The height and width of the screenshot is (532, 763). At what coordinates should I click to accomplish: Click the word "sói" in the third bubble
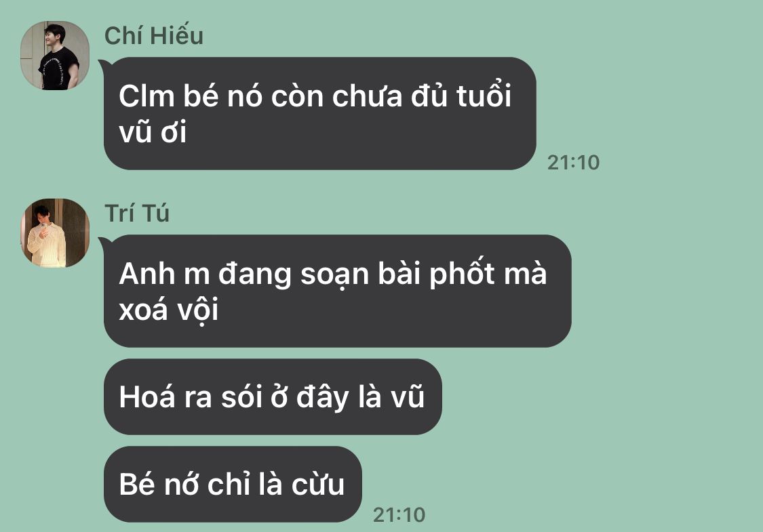pos(241,397)
